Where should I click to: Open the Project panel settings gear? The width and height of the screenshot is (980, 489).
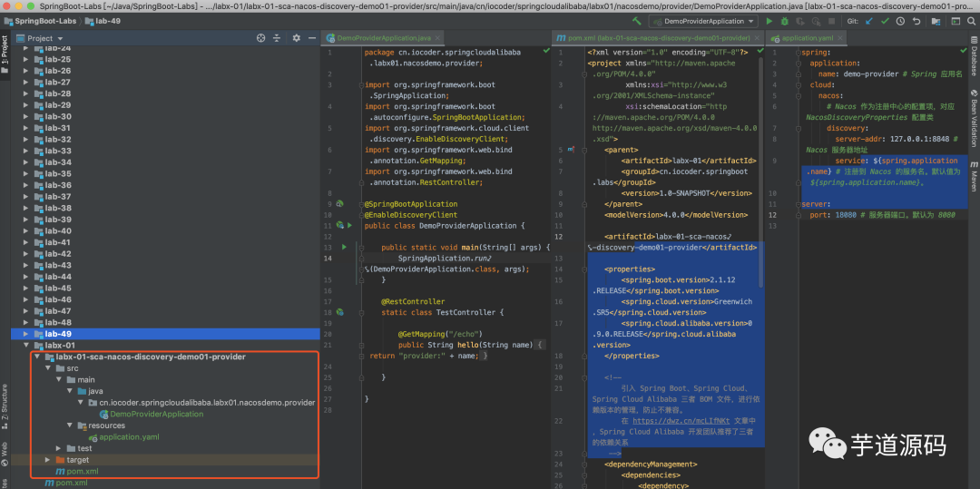coord(296,38)
